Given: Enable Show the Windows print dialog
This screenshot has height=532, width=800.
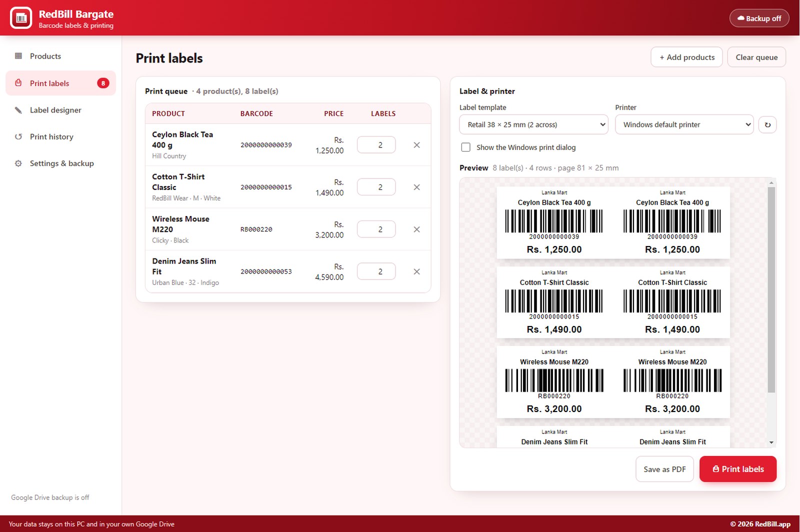Looking at the screenshot, I should click(x=466, y=147).
